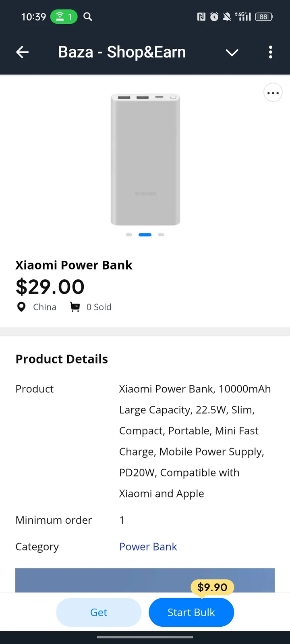
Task: Tap the back arrow in header
Action: point(23,52)
